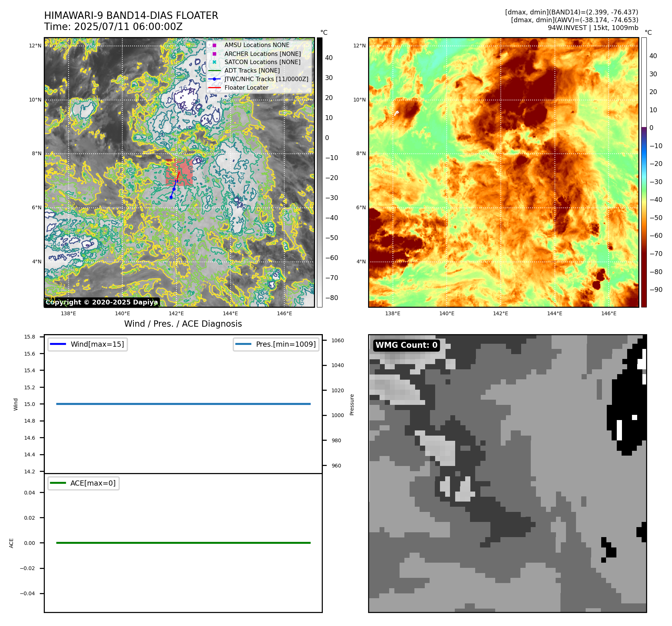Viewport: 672px width, 626px height.
Task: Click the 1060 pressure axis tick label
Action: (x=338, y=340)
